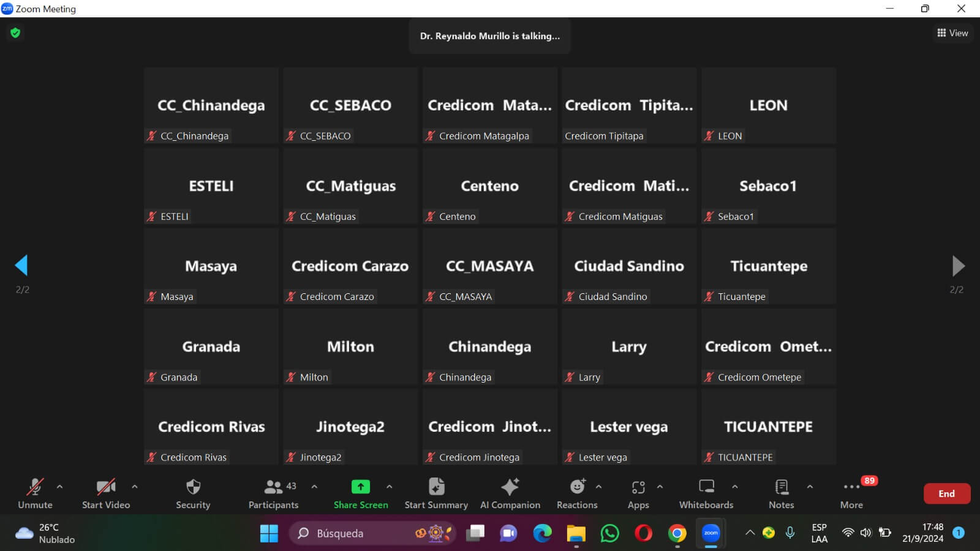This screenshot has width=980, height=551.
Task: Open the Reactions smiley icon
Action: pos(577,487)
